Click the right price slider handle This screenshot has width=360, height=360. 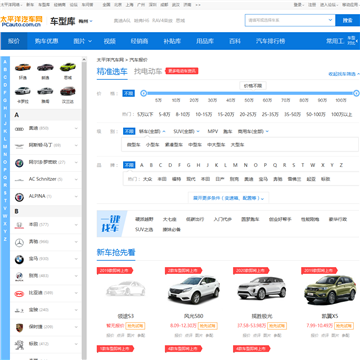tap(356, 93)
